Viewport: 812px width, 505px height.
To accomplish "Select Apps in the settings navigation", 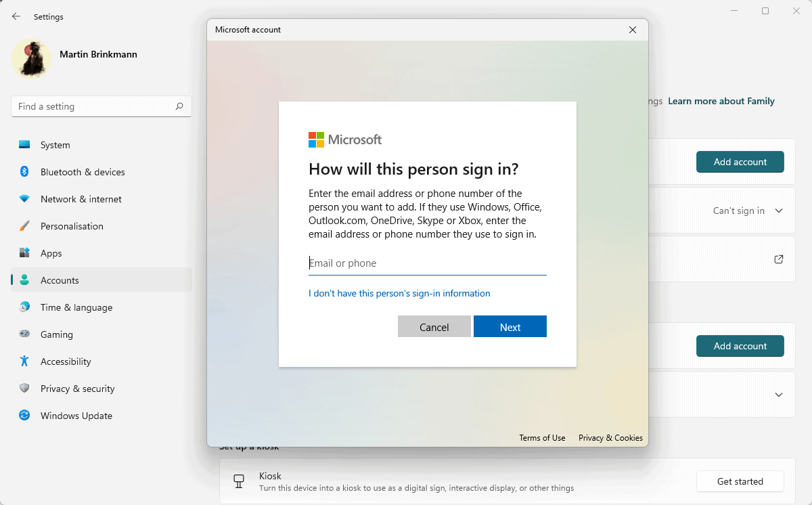I will point(52,253).
